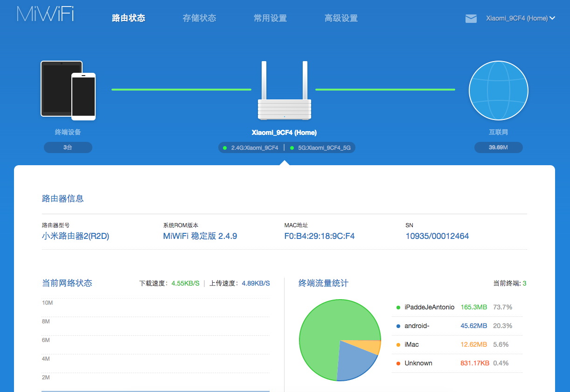Click the green dot beside iPaddeJeAntonio
Image resolution: width=570 pixels, height=392 pixels.
398,308
